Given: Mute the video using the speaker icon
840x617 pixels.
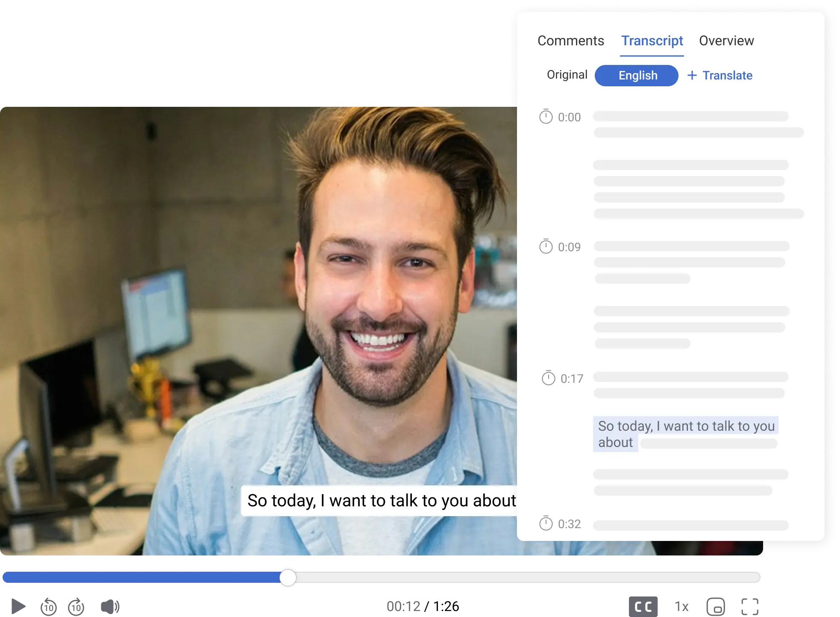Looking at the screenshot, I should pyautogui.click(x=109, y=606).
